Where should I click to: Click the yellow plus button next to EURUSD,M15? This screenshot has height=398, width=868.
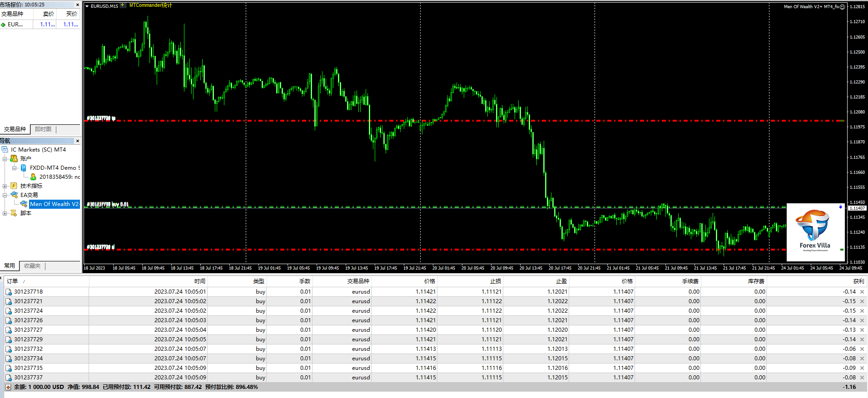point(123,5)
